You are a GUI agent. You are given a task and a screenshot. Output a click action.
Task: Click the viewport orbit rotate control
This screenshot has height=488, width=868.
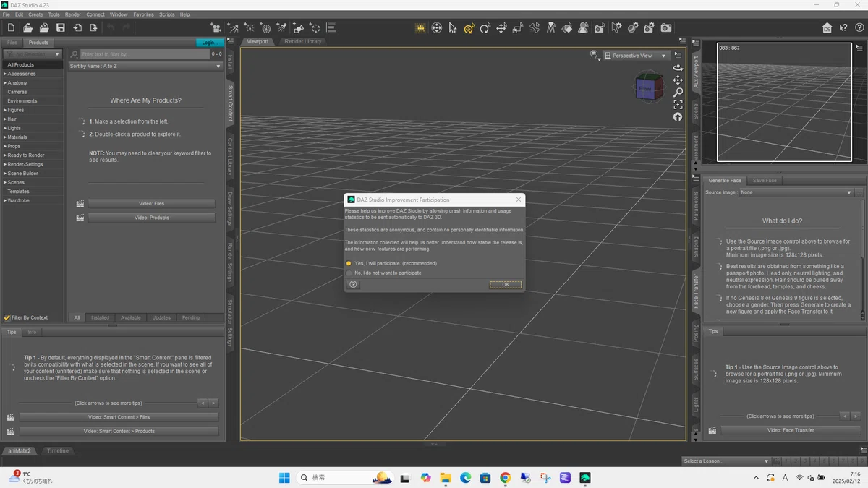(678, 68)
